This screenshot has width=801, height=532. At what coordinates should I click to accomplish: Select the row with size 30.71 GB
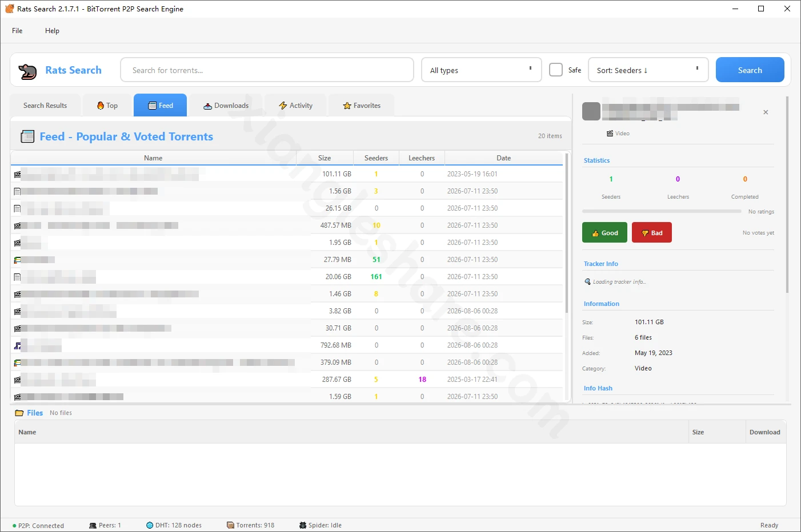[x=287, y=328]
